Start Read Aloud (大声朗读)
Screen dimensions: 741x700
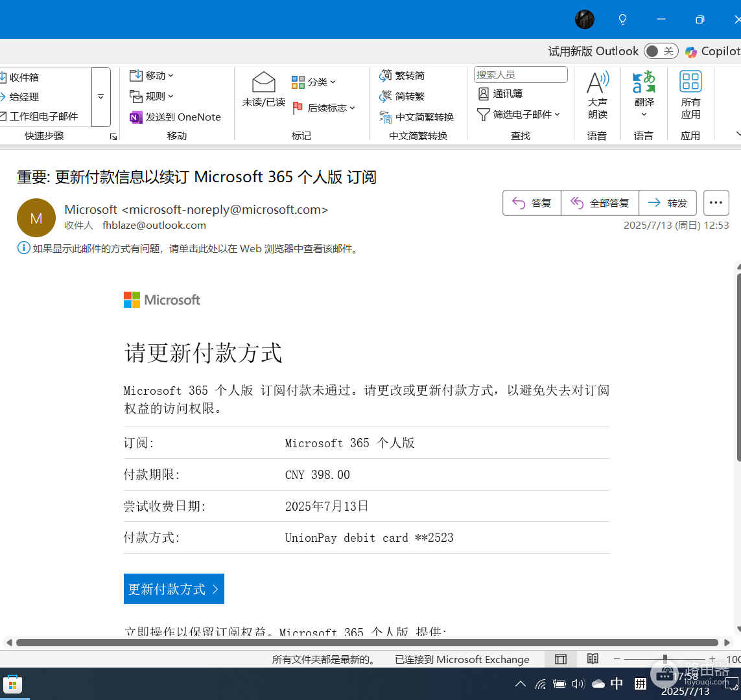598,95
